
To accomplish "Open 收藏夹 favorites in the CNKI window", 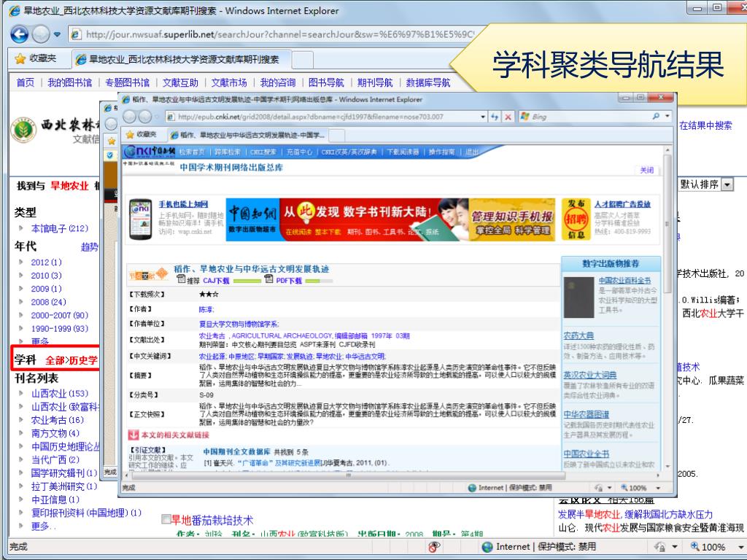I will coord(142,135).
